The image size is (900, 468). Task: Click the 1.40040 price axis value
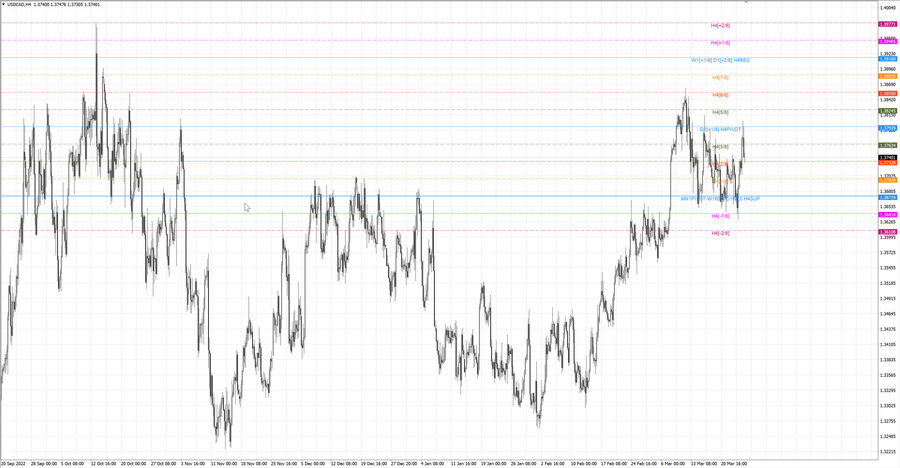coord(888,8)
